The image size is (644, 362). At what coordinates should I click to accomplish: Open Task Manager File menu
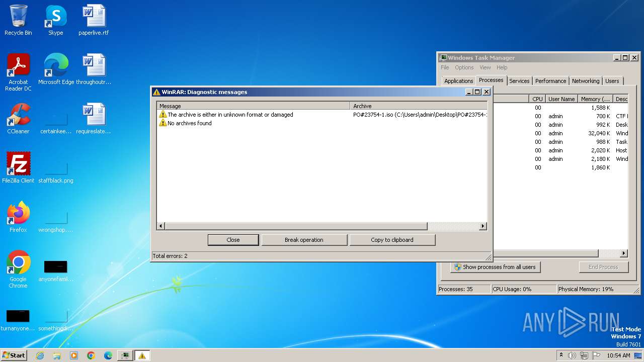(x=445, y=67)
